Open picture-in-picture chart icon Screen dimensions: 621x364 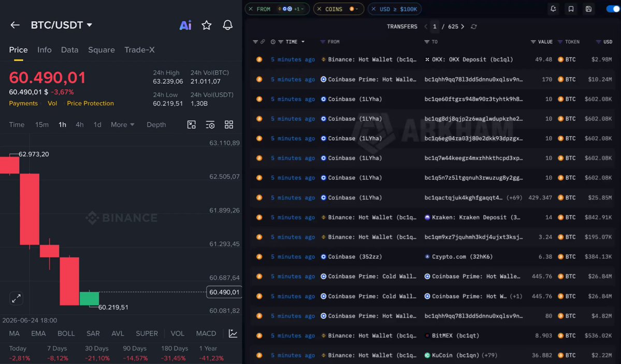191,125
